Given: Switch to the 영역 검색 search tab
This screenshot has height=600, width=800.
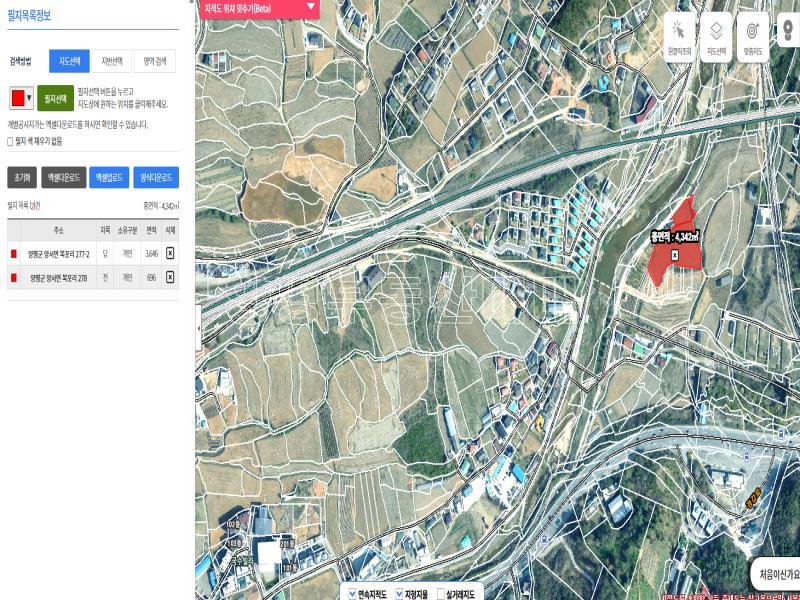Looking at the screenshot, I should tap(154, 61).
